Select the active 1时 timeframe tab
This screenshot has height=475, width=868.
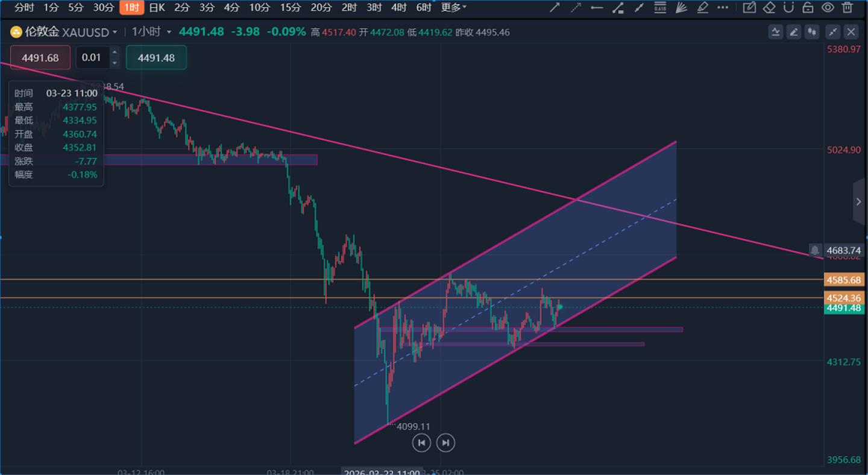point(131,8)
